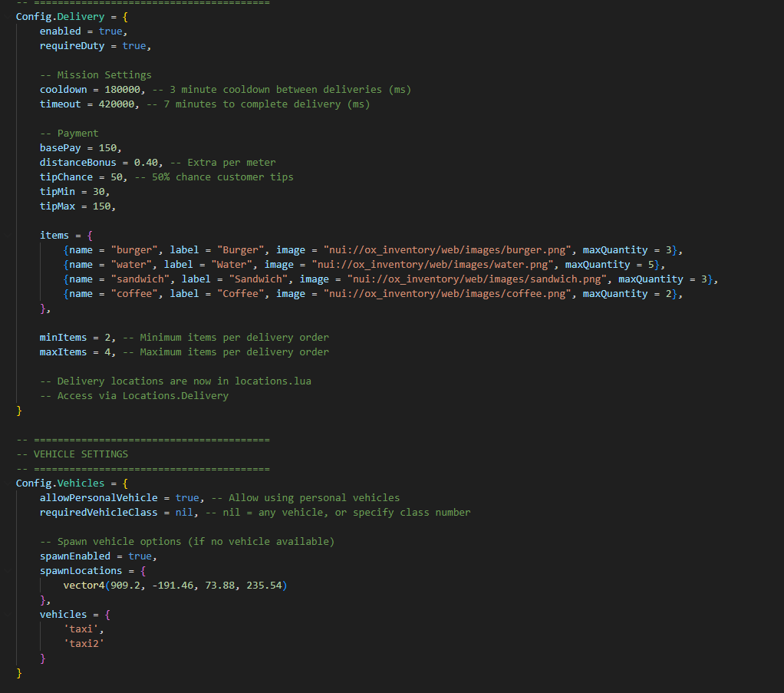Click the timeout value 420000

pos(117,104)
